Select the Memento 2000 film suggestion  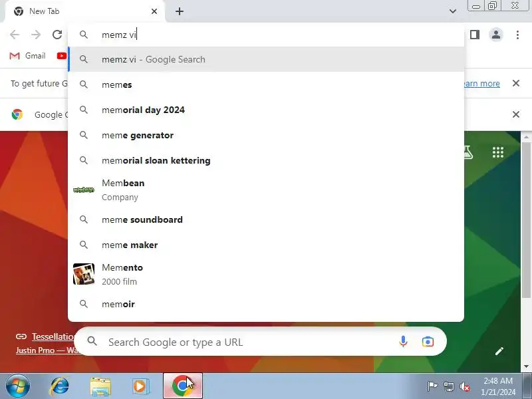[x=266, y=274]
